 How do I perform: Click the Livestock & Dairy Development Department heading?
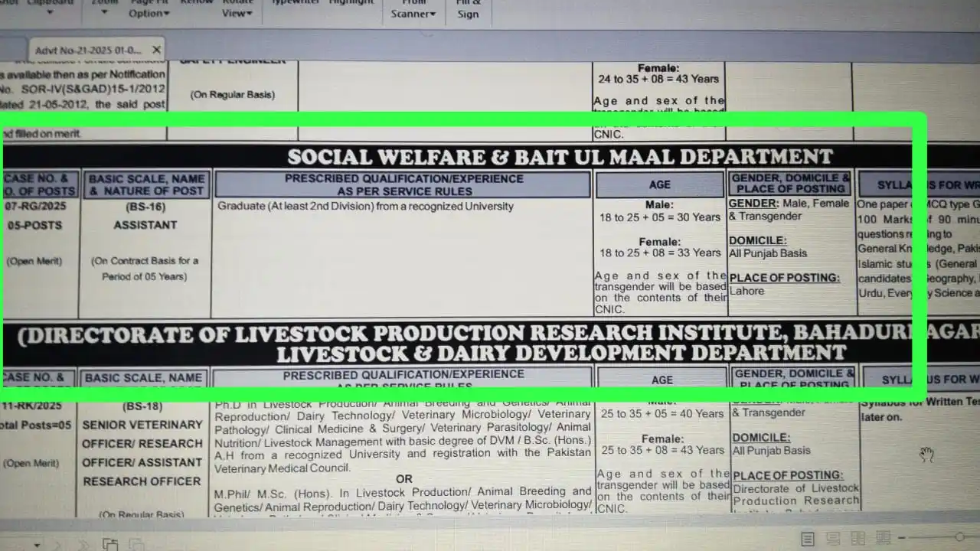(561, 353)
